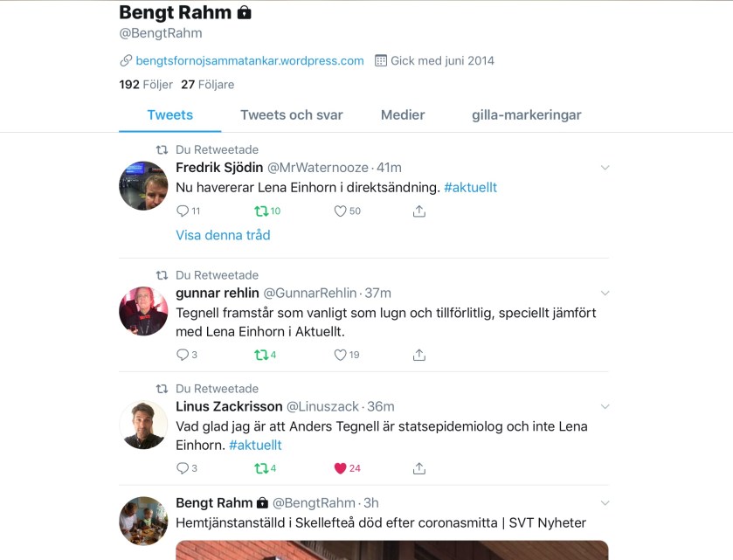Open more options for Fredrik Sjödin's tweet
The image size is (733, 560).
click(605, 168)
